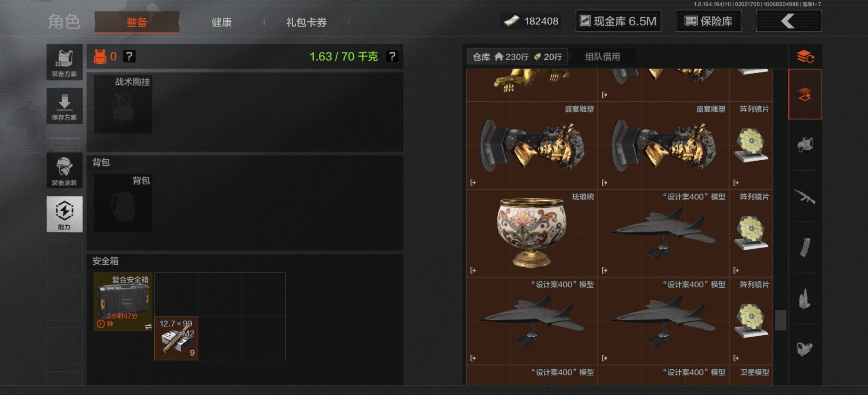Go back with the arrow button
This screenshot has width=868, height=395.
[788, 21]
